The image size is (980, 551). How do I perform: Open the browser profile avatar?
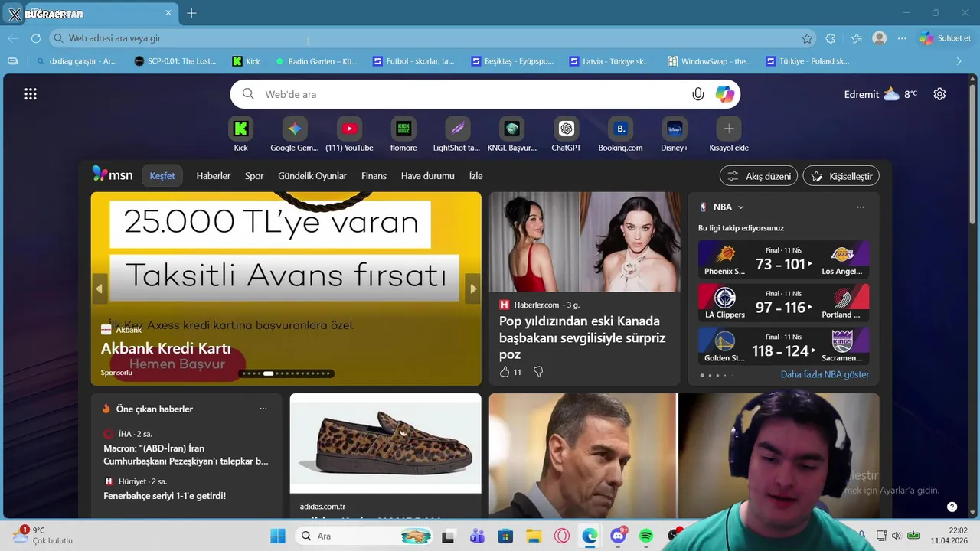click(x=880, y=38)
